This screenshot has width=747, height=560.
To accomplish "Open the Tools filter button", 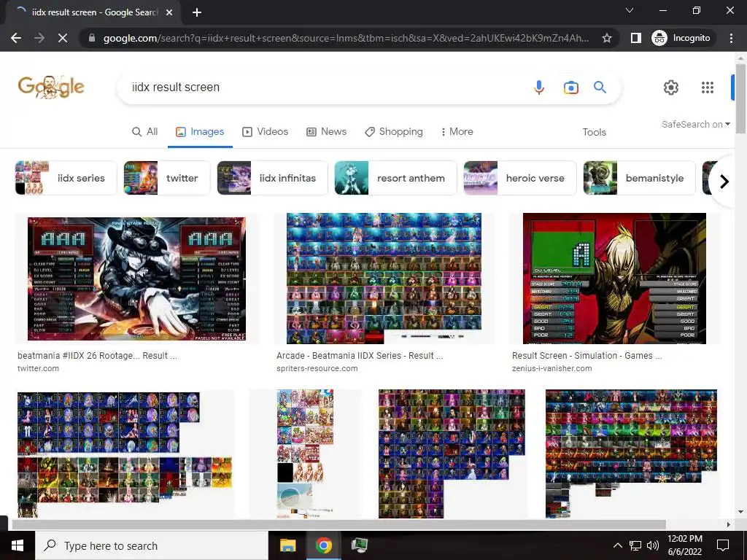I will (594, 132).
